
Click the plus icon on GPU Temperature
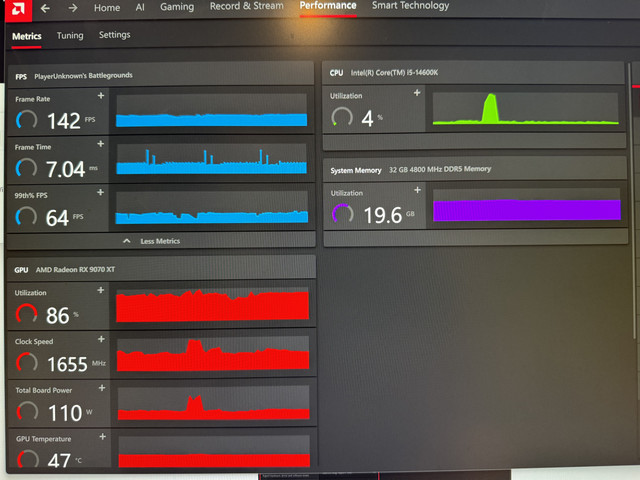[102, 437]
